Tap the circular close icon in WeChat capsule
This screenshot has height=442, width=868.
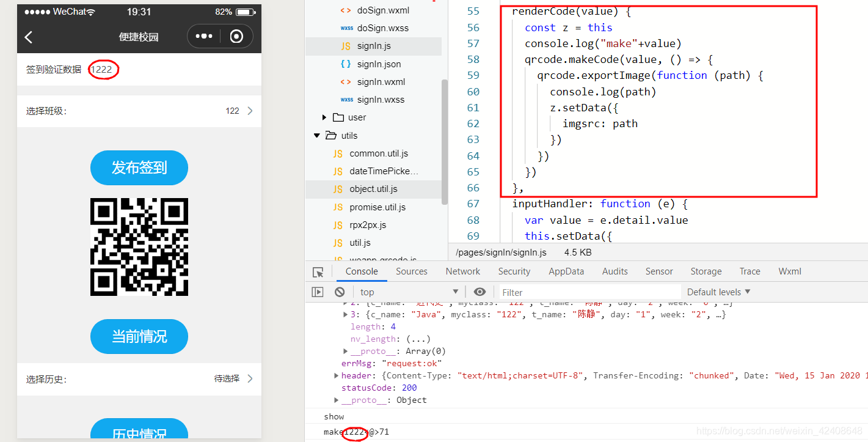(x=236, y=37)
